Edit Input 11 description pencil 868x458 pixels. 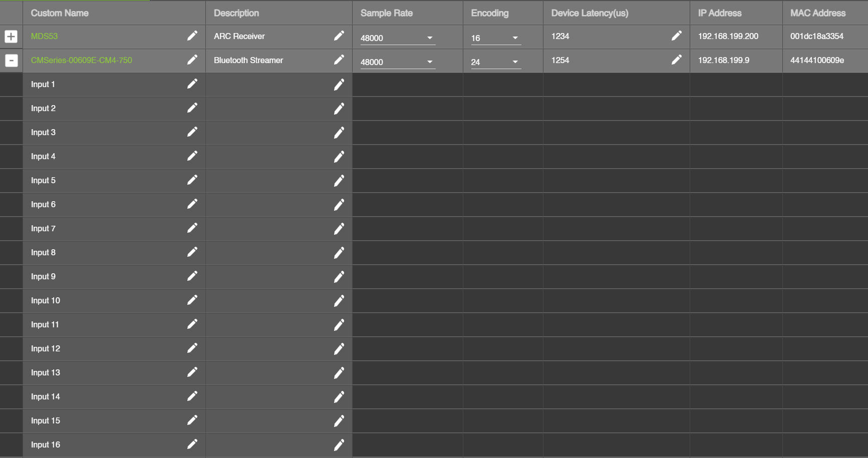pyautogui.click(x=339, y=325)
